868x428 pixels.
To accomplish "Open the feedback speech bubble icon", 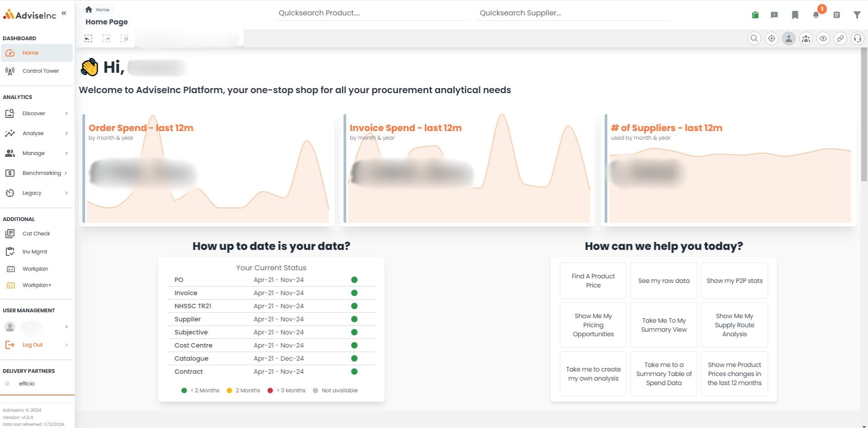I will 774,15.
